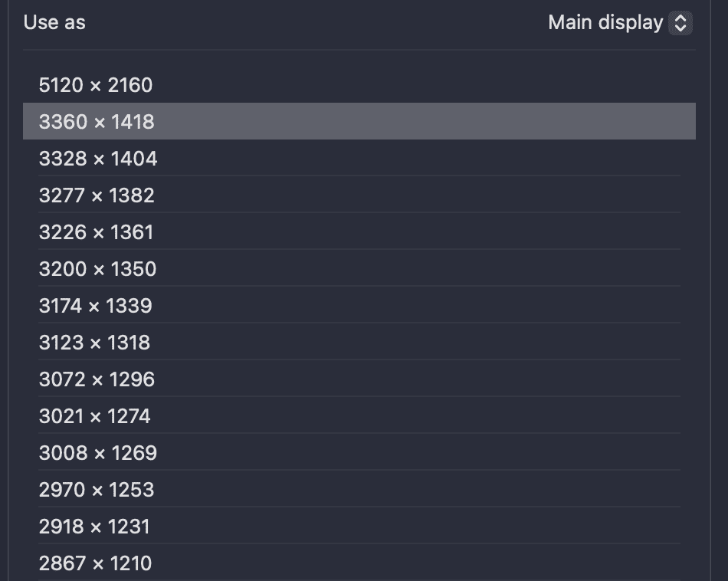Screen dimensions: 728x581
Task: Pick the 3277 × 1382 resolution option
Action: [x=97, y=195]
